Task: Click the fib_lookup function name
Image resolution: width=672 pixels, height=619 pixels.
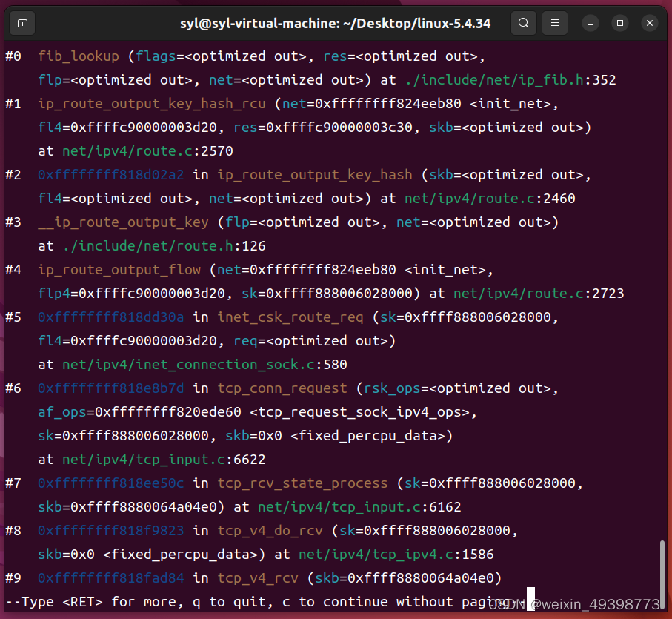Action: pos(79,56)
